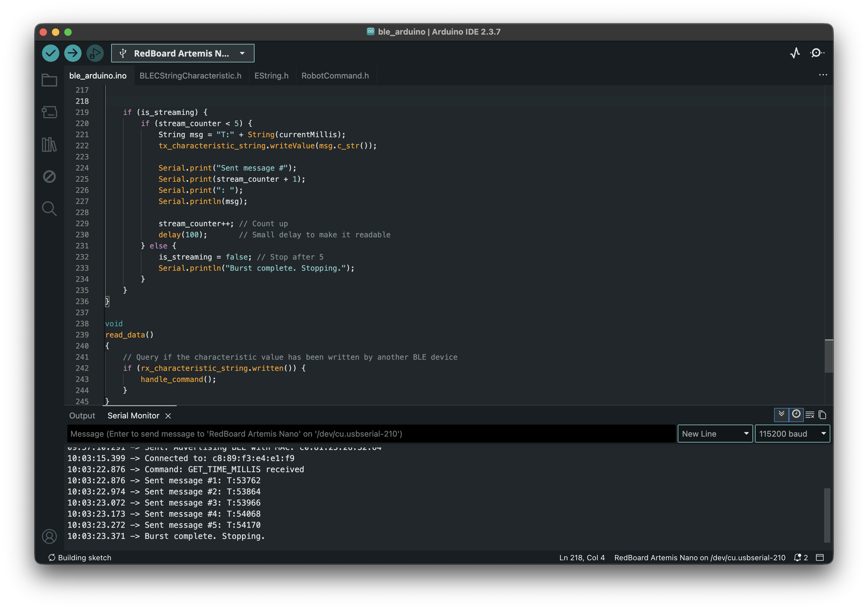Open the 115200 baud rate dropdown

pyautogui.click(x=792, y=434)
